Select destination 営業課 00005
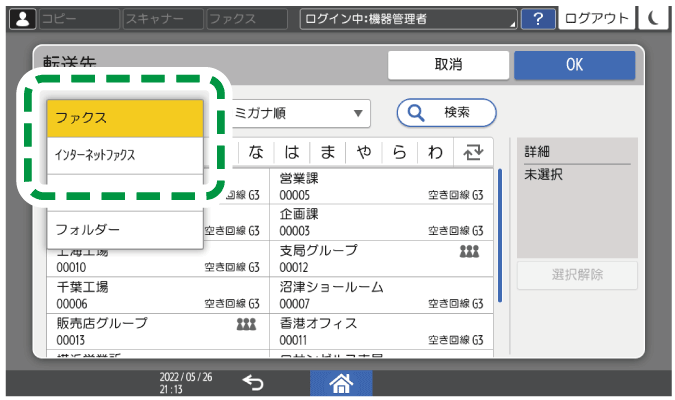Screen dimensions: 675x400 381,186
